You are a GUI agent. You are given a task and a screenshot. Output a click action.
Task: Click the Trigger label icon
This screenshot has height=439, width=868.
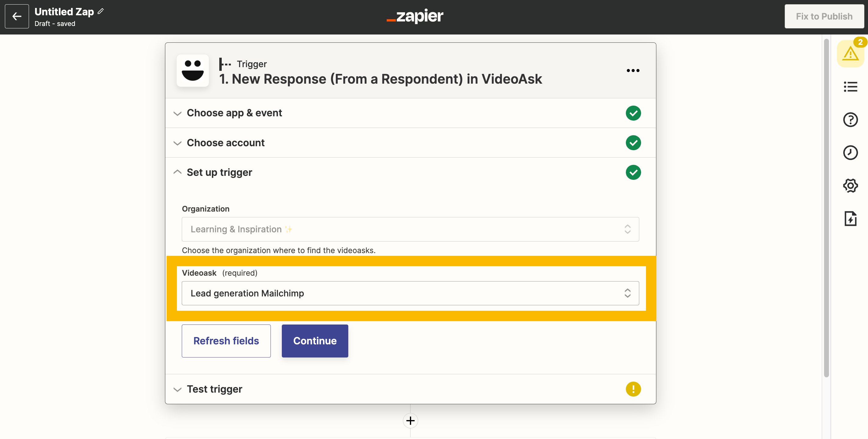pos(225,64)
